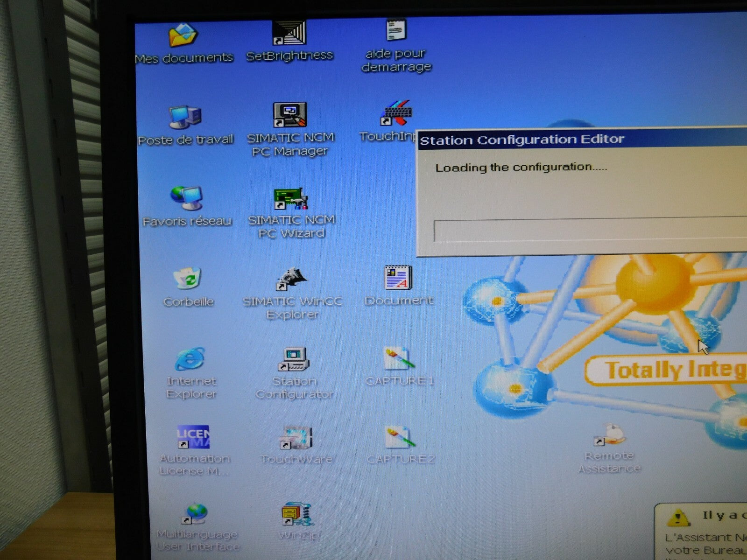The height and width of the screenshot is (560, 747).
Task: Click the 'Il y a' notification balloon heading
Action: tap(724, 515)
